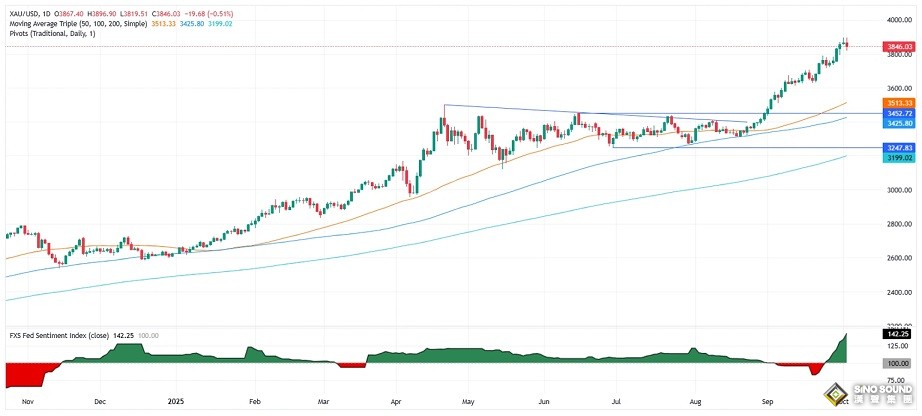Image resolution: width=922 pixels, height=416 pixels.
Task: Select the 3199.02 price axis tag
Action: pyautogui.click(x=898, y=157)
